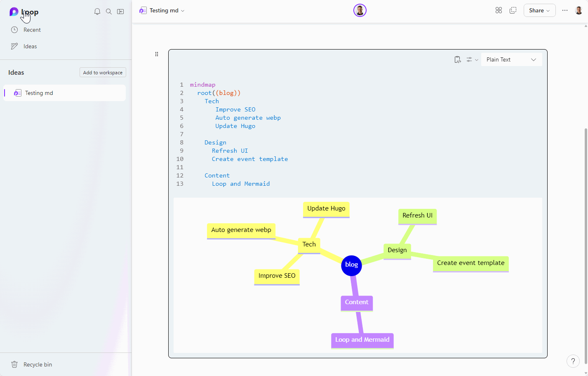Open search in the Loop sidebar

(x=109, y=12)
